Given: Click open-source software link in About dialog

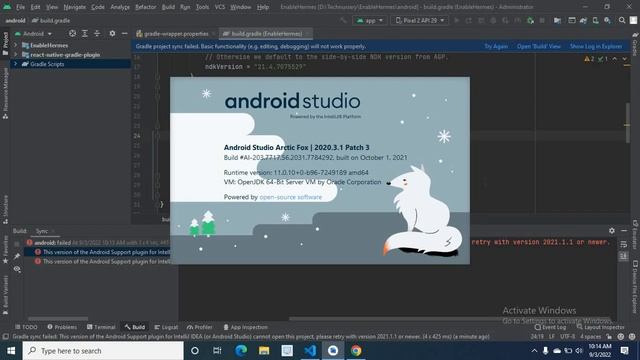Looking at the screenshot, I should 290,197.
